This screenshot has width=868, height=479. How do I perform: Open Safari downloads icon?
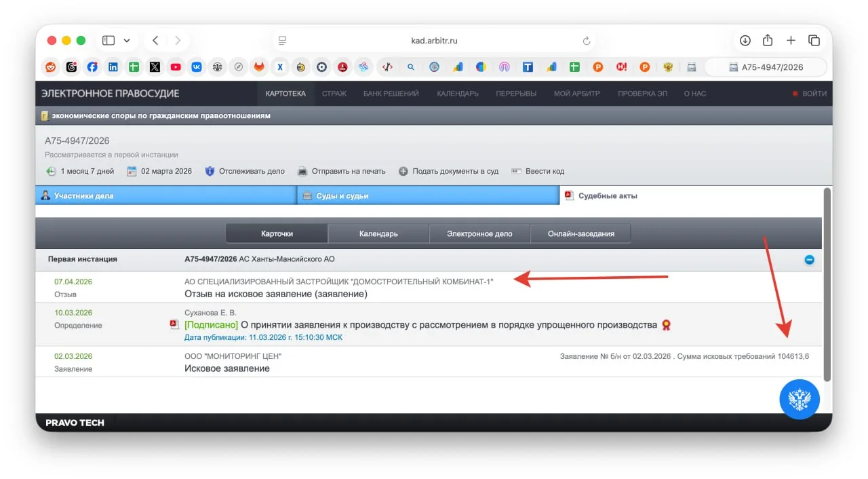(x=745, y=41)
